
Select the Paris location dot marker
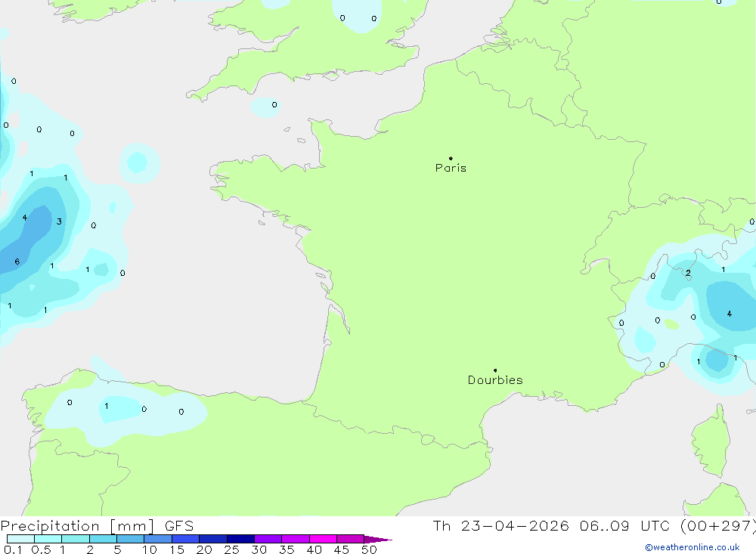click(451, 158)
